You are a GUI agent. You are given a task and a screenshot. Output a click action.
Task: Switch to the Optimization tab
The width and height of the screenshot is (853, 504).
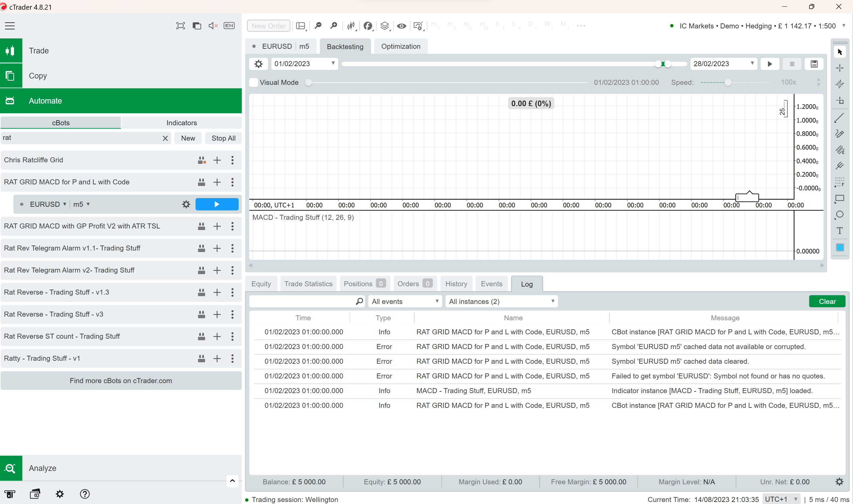[x=401, y=46]
